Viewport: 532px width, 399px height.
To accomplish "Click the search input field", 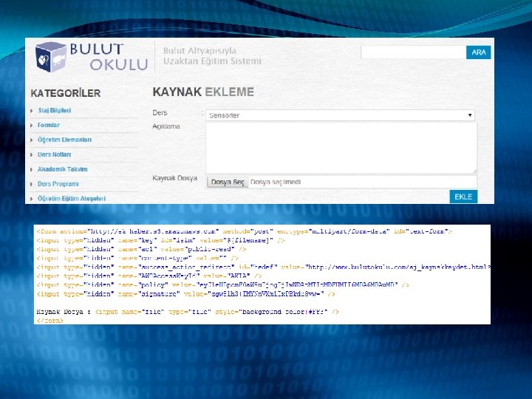I will point(413,52).
